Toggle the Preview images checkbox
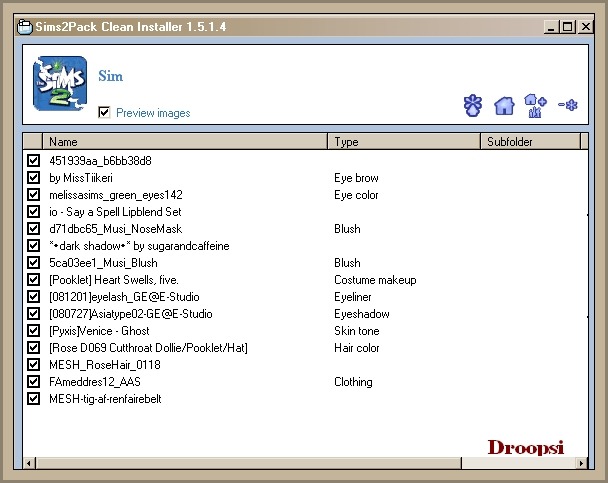This screenshot has height=483, width=608. (x=104, y=112)
